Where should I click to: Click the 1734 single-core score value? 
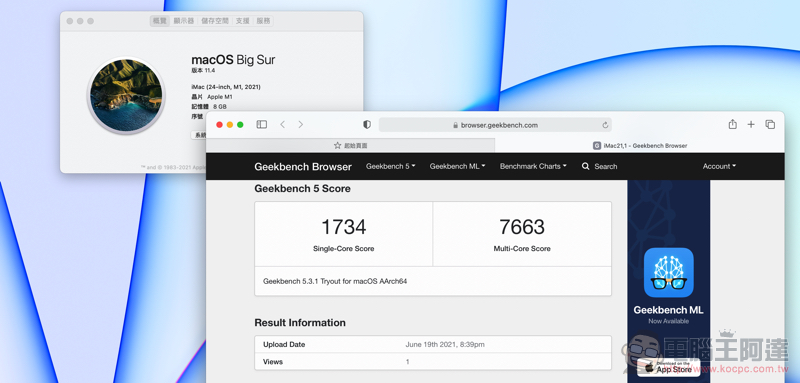click(343, 227)
